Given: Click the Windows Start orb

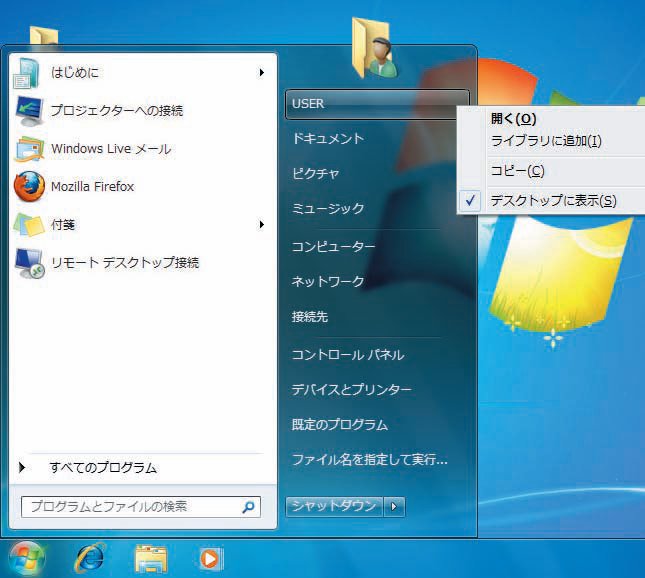Looking at the screenshot, I should [x=26, y=559].
